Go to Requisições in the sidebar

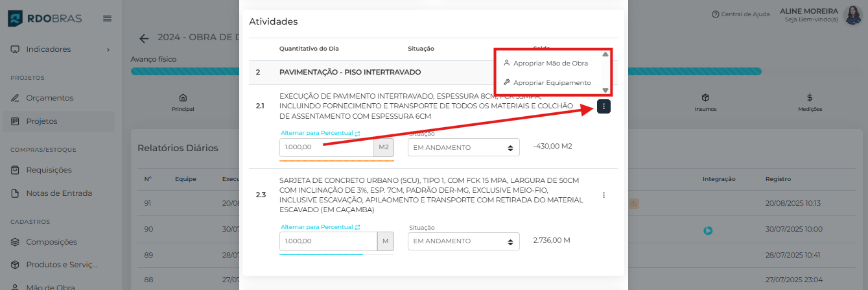49,170
